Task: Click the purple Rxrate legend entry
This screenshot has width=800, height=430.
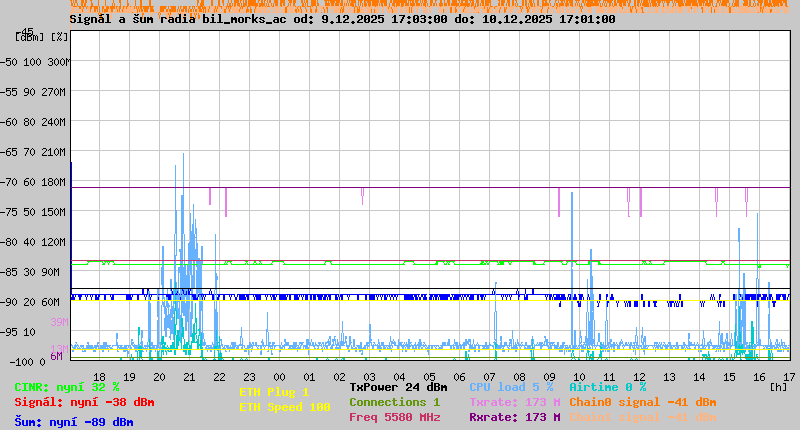Action: point(514,417)
